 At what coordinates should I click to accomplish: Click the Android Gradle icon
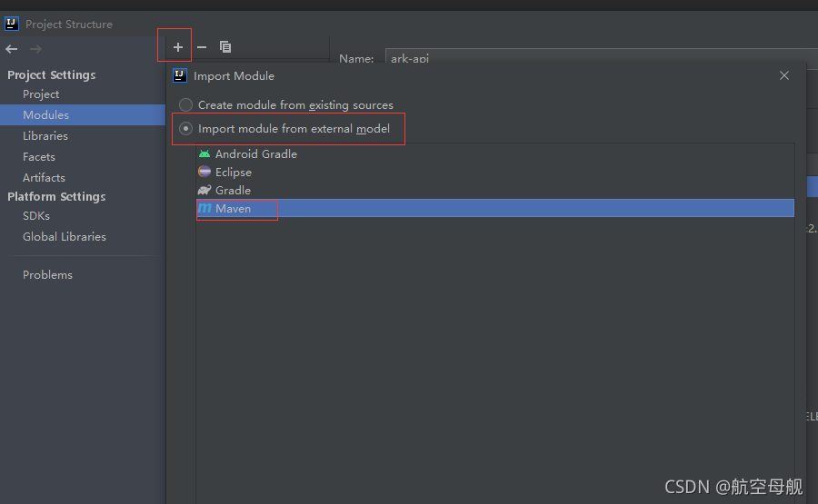click(204, 153)
